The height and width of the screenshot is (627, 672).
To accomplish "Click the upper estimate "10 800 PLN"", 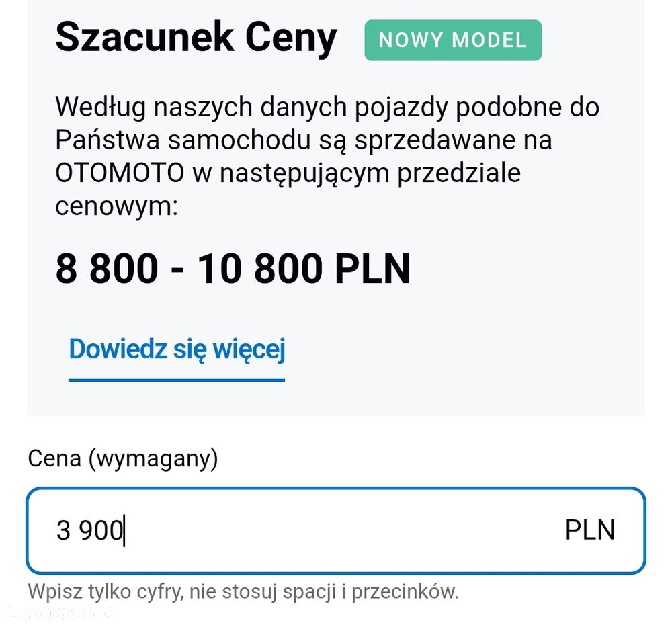I will tap(303, 269).
